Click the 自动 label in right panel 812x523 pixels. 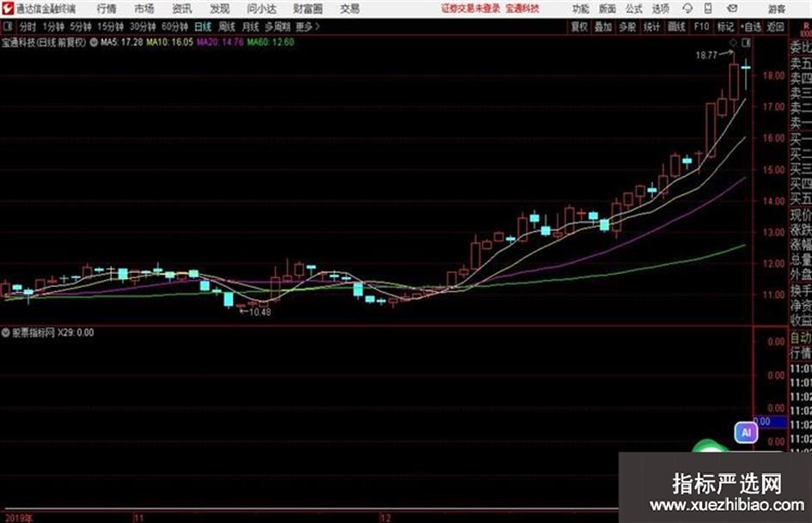click(801, 338)
